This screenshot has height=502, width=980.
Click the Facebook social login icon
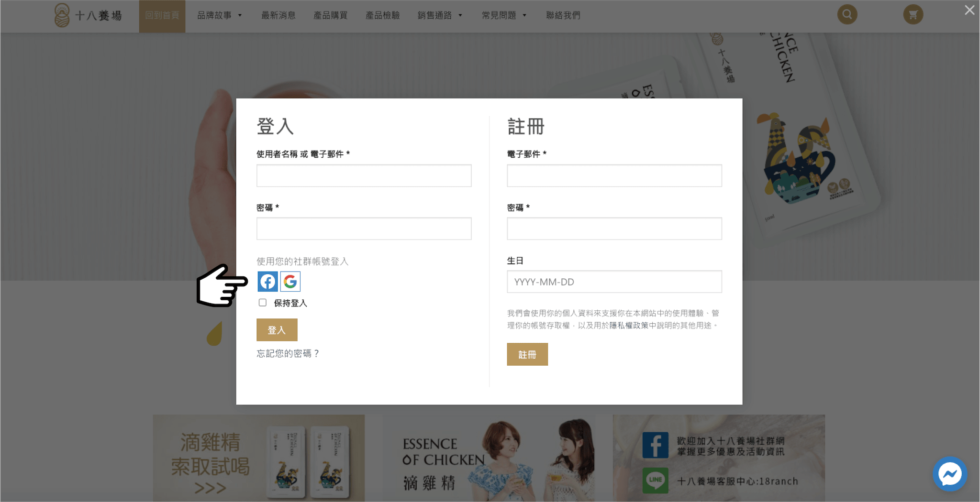point(267,282)
